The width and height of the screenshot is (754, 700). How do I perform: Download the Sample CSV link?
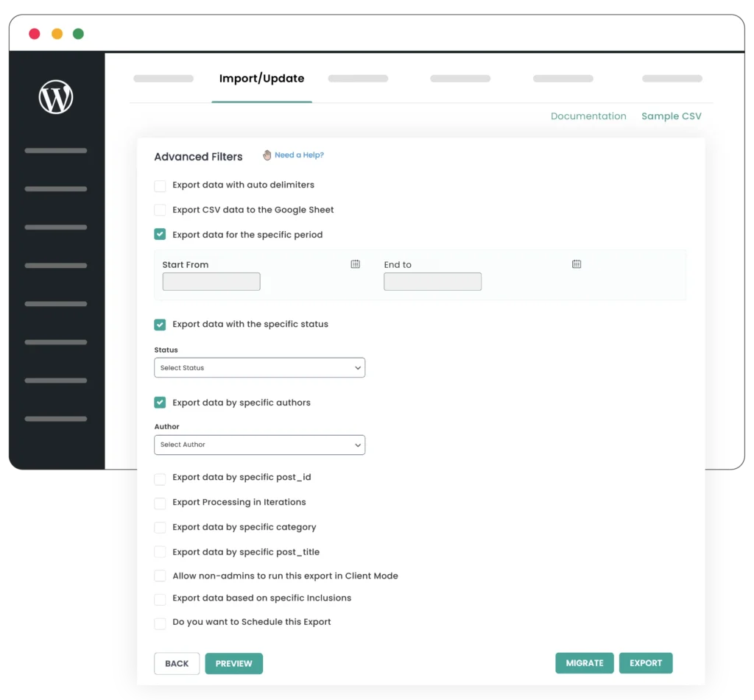[671, 116]
